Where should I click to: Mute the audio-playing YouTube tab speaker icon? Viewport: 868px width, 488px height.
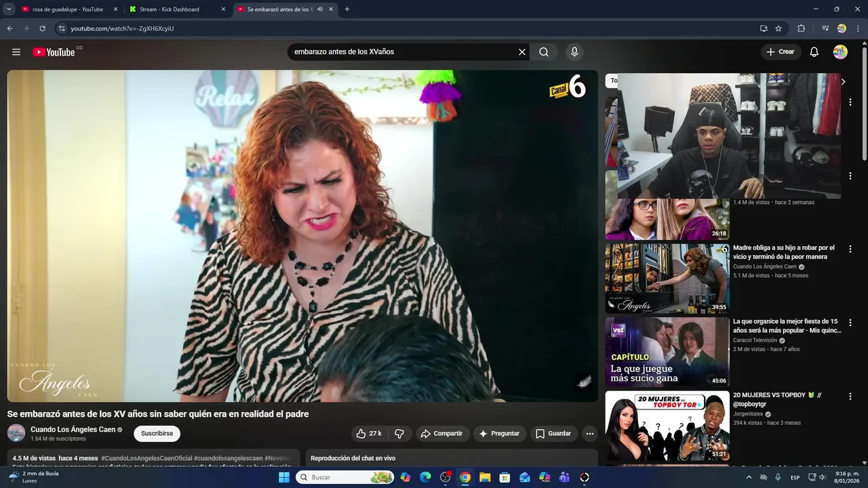(x=319, y=9)
